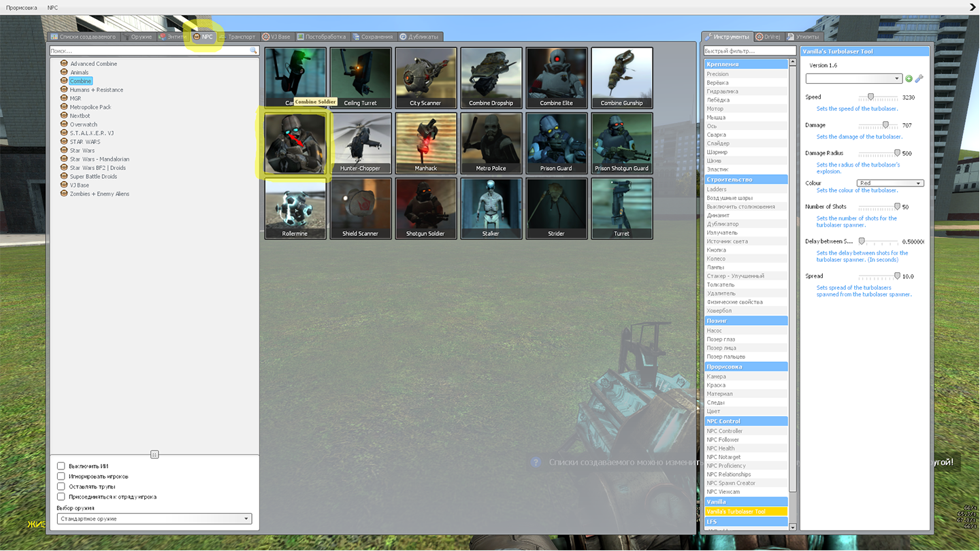This screenshot has height=551, width=980.
Task: Click the Combine Gunship spawn icon
Action: click(x=622, y=78)
